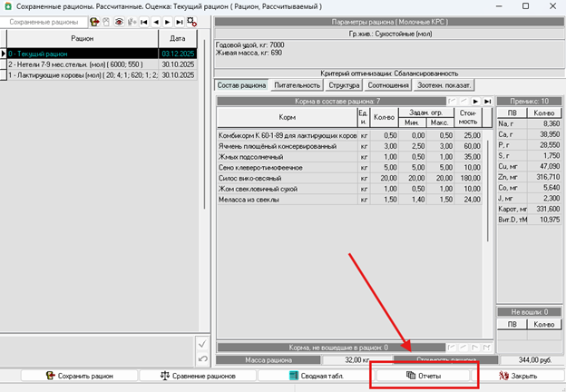The width and height of the screenshot is (566, 392).
Task: Switch to the Структура tab
Action: click(344, 85)
